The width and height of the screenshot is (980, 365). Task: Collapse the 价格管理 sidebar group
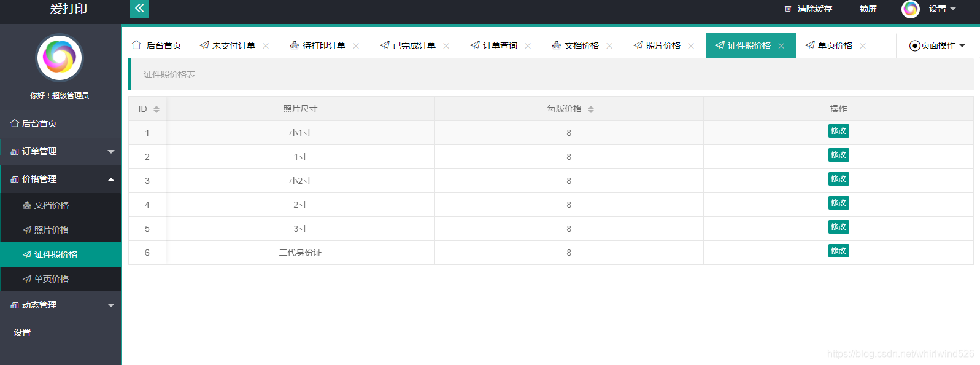(61, 179)
